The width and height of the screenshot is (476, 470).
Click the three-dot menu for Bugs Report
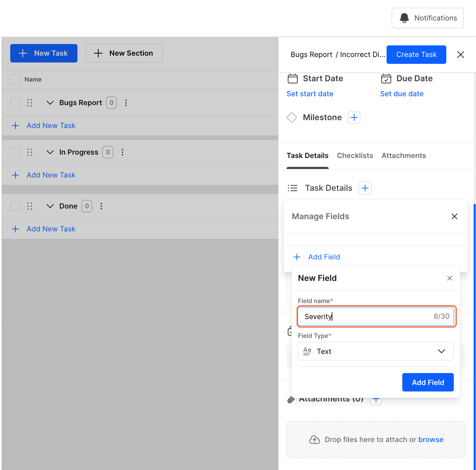click(126, 103)
